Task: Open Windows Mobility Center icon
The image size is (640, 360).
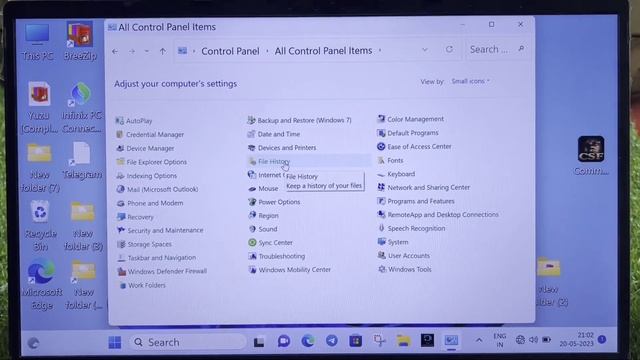Action: coord(252,270)
